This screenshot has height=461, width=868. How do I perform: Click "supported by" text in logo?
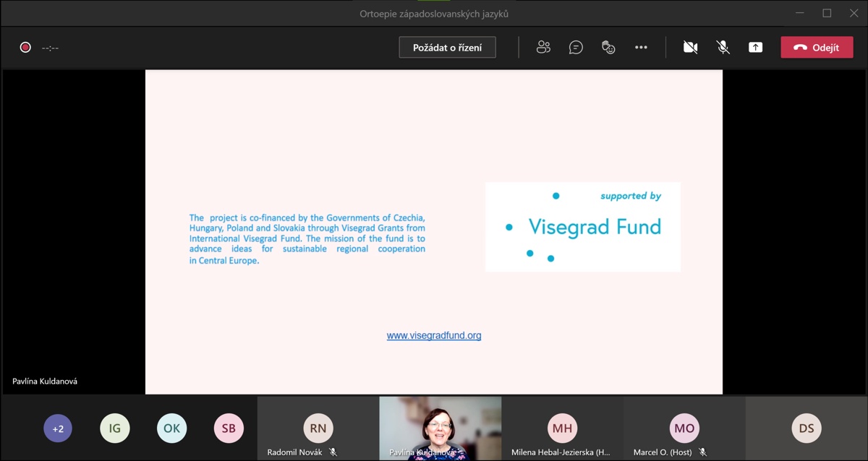point(631,196)
